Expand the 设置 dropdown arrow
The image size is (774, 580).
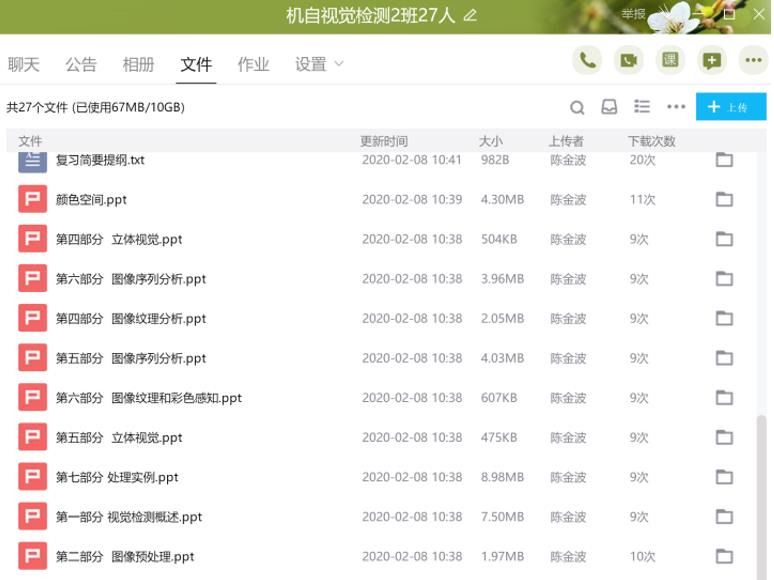(x=338, y=64)
